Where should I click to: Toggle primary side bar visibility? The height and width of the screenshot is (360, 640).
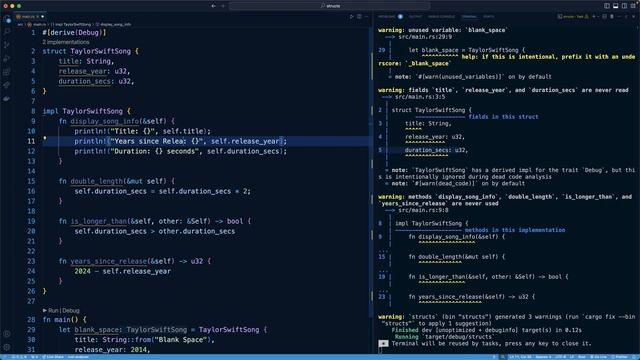click(607, 6)
